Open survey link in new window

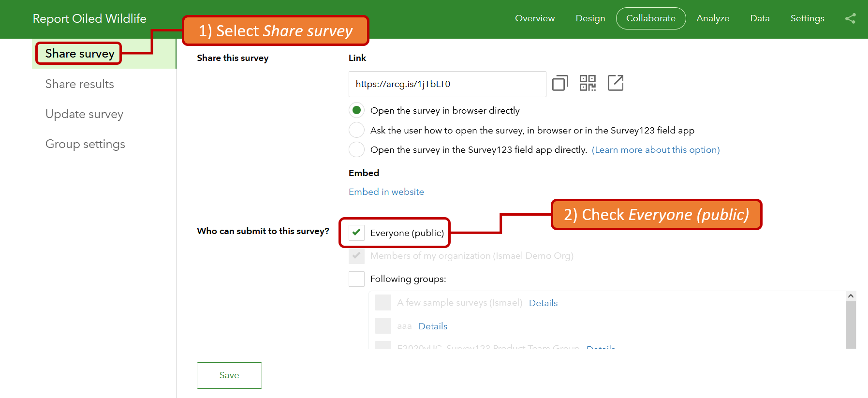[616, 83]
